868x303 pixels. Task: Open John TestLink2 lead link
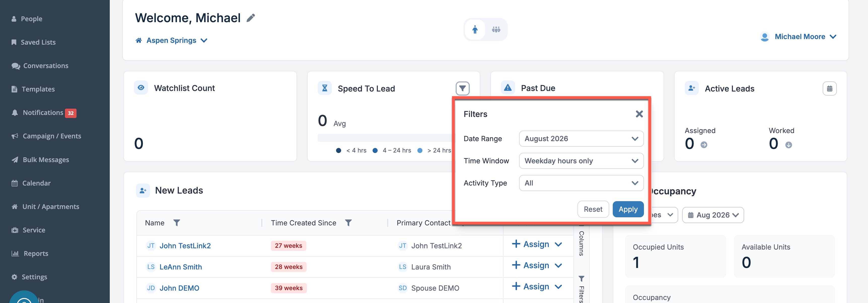tap(185, 246)
